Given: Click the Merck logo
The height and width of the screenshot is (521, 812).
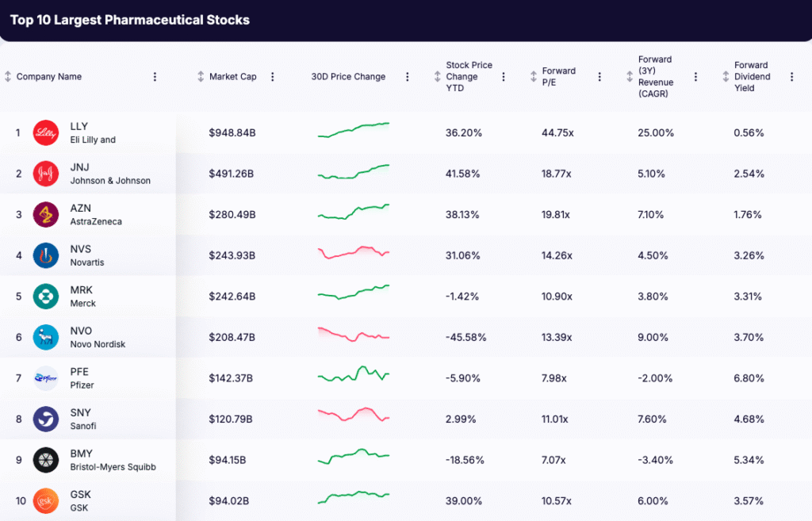Looking at the screenshot, I should [x=45, y=296].
